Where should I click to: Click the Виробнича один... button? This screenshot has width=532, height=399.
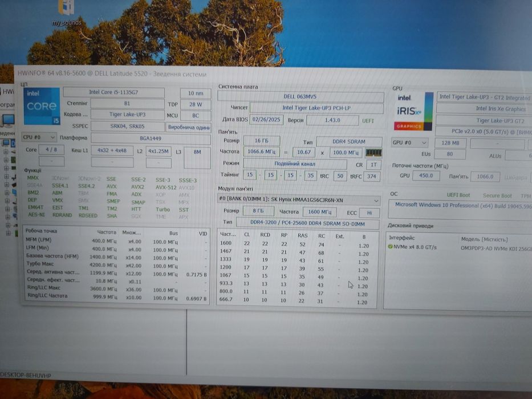coord(188,127)
